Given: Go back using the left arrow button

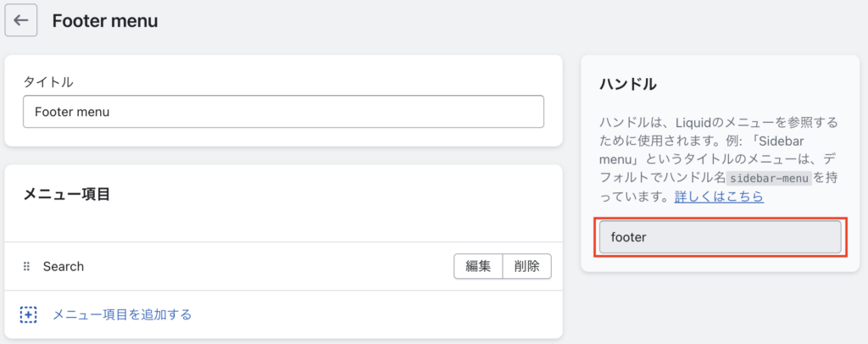Looking at the screenshot, I should 21,20.
